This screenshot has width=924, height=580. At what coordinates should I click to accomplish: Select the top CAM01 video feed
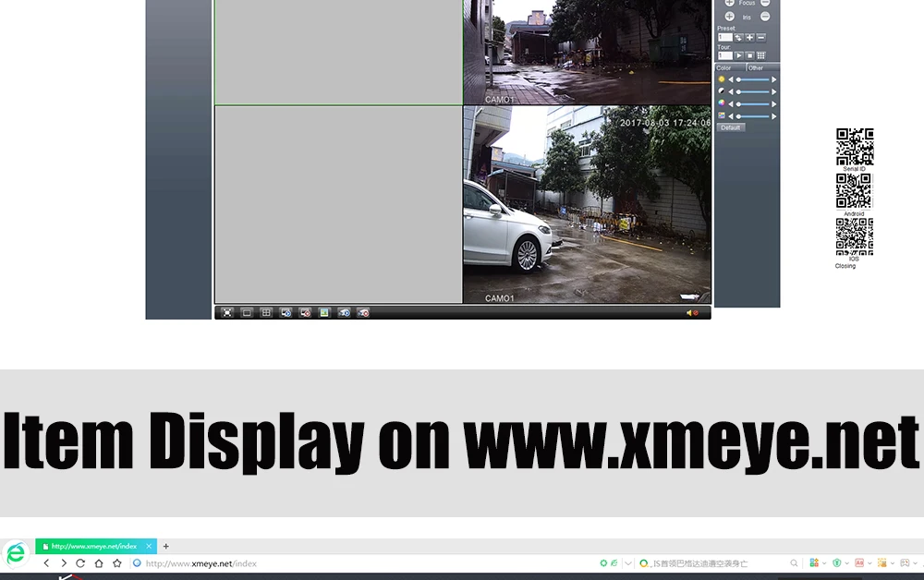click(587, 52)
